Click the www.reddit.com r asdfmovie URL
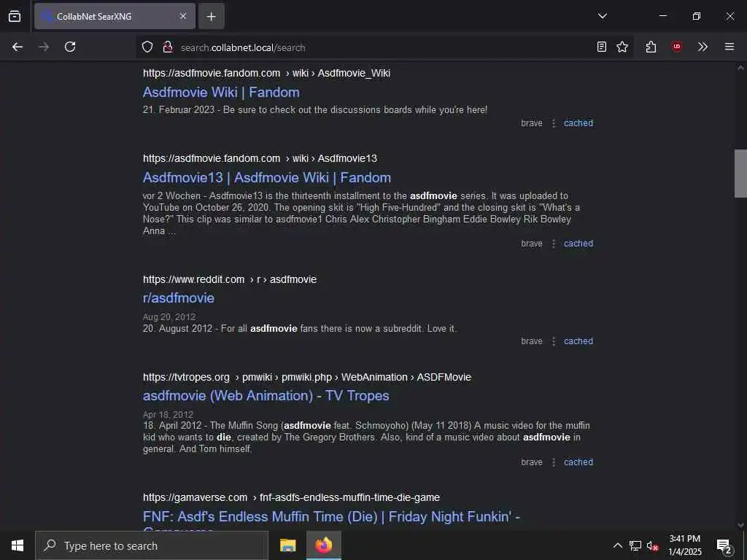Viewport: 747px width, 560px height. [230, 279]
